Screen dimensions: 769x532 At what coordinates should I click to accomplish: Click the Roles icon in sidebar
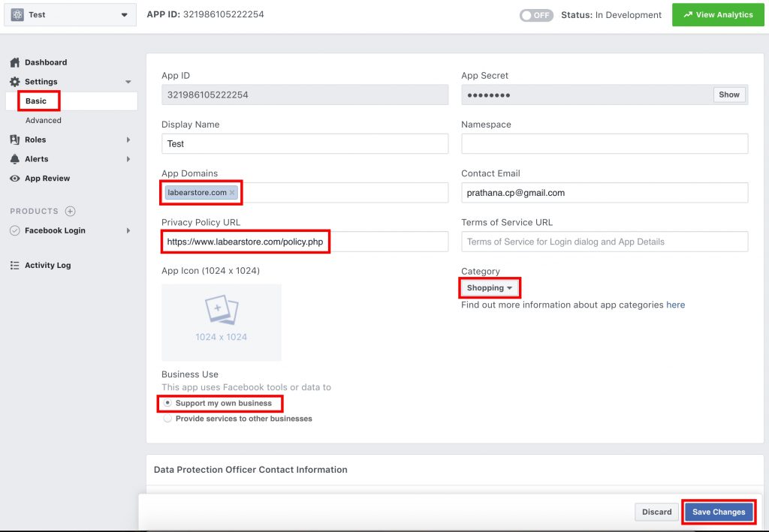[x=15, y=140]
